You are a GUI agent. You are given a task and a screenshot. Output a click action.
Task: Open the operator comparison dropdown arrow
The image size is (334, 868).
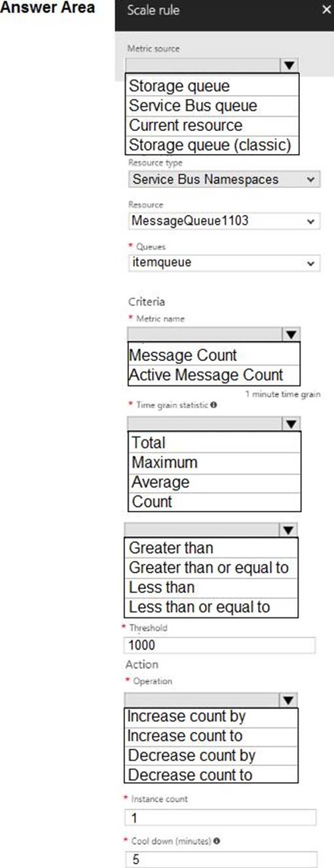click(289, 530)
